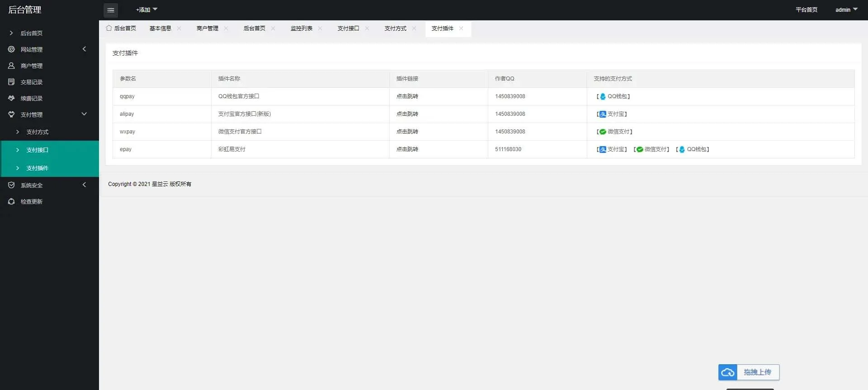Collapse the 支付管理 sidebar section
This screenshot has height=390, width=868.
pyautogui.click(x=84, y=114)
